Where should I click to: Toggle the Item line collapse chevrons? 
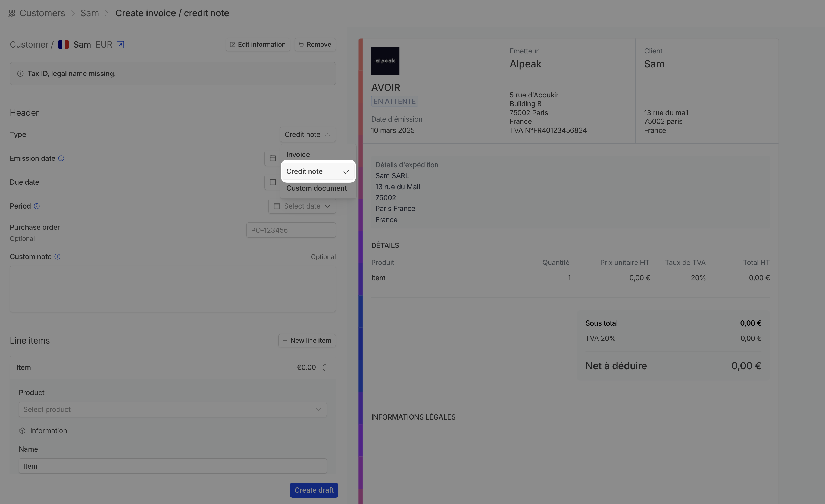click(x=324, y=367)
